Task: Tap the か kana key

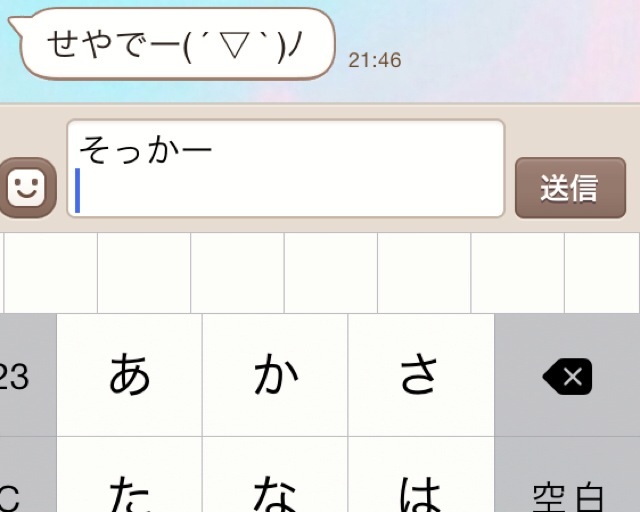Action: click(275, 375)
